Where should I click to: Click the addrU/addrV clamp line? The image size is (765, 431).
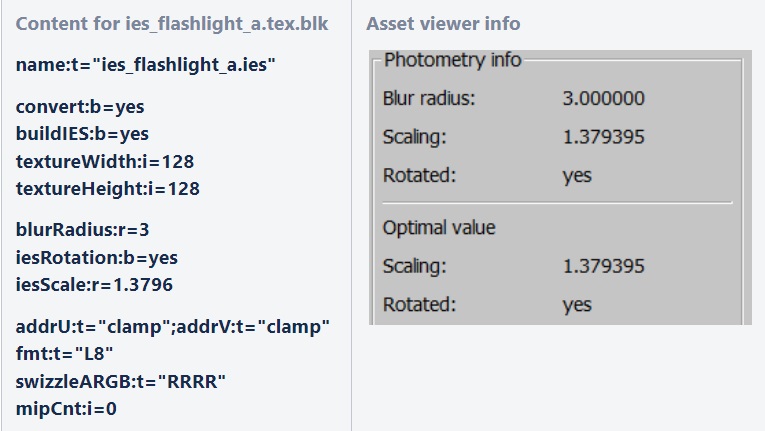tap(173, 326)
